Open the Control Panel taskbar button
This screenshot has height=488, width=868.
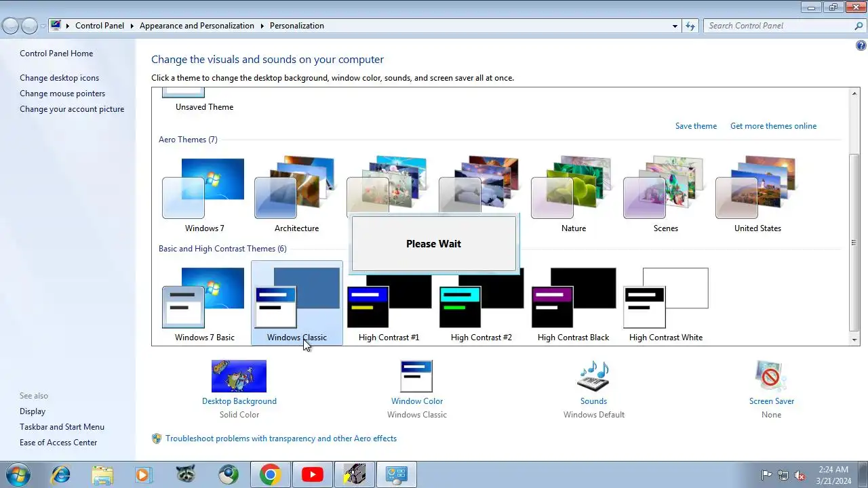coord(396,474)
